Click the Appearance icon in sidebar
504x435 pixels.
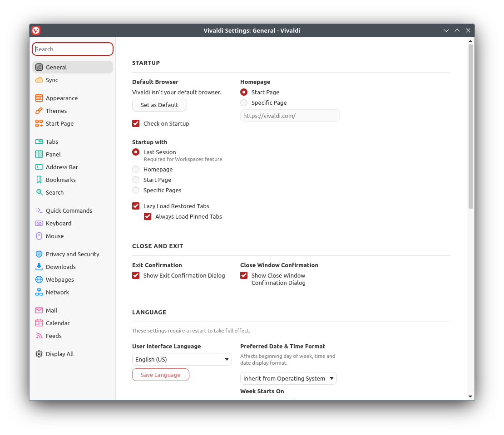[x=39, y=98]
